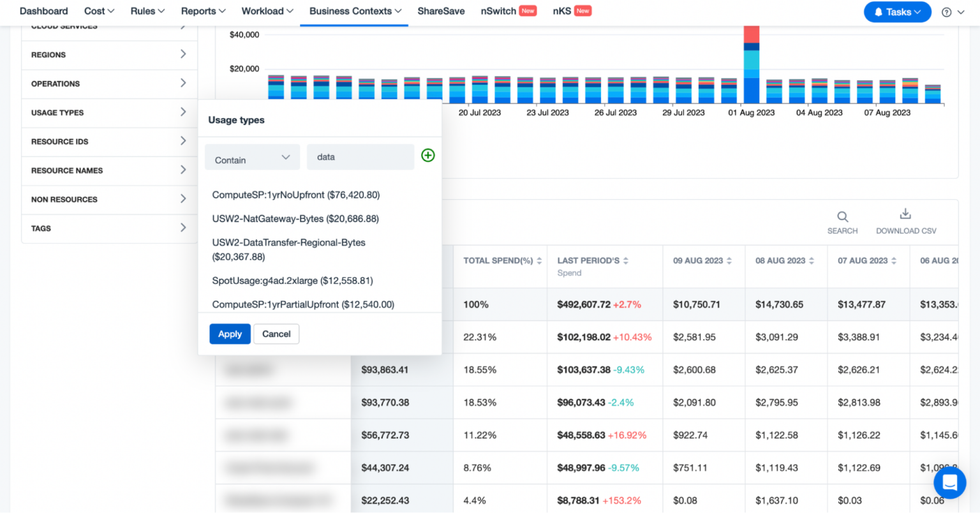Image resolution: width=980 pixels, height=513 pixels.
Task: Open the Reports menu
Action: (x=202, y=11)
